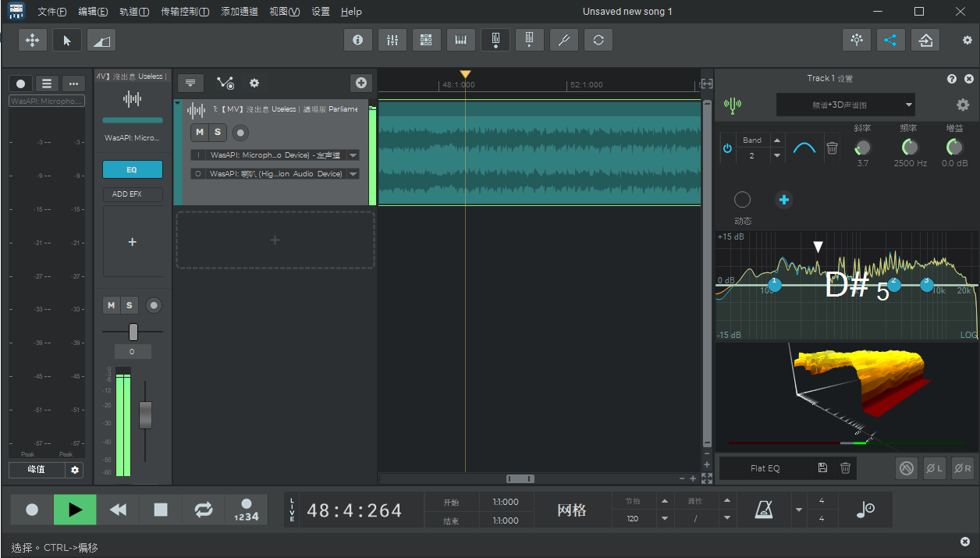Delete EQ band with trash icon

832,147
